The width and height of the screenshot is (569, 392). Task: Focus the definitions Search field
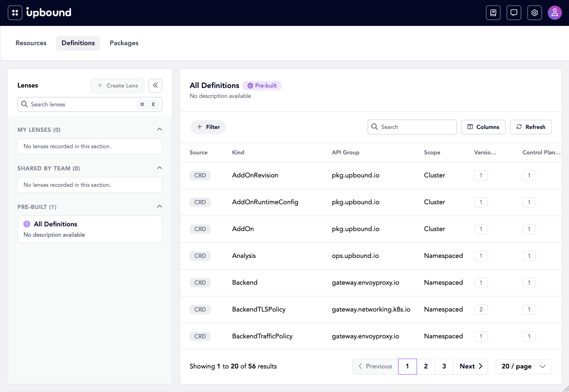[x=412, y=127]
